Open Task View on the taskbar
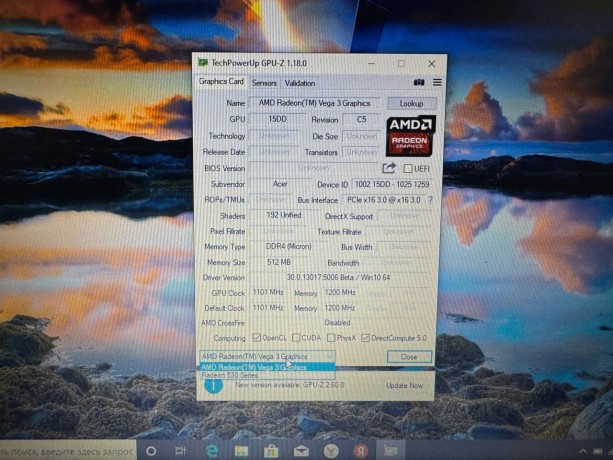 tap(180, 451)
